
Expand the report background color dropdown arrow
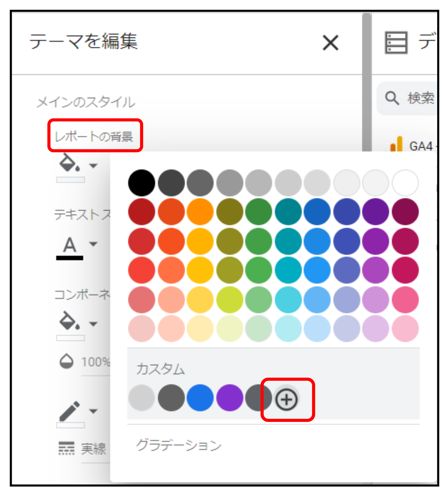click(x=93, y=165)
